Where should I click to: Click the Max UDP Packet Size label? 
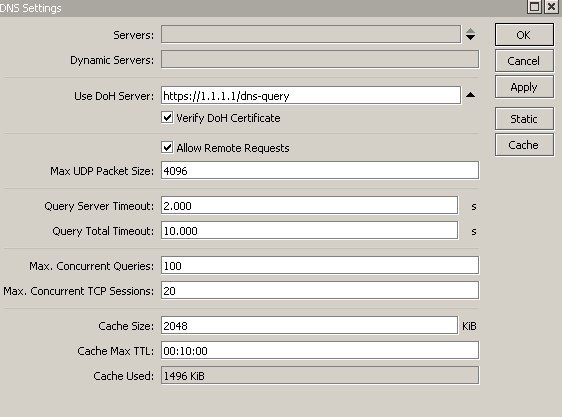point(102,171)
